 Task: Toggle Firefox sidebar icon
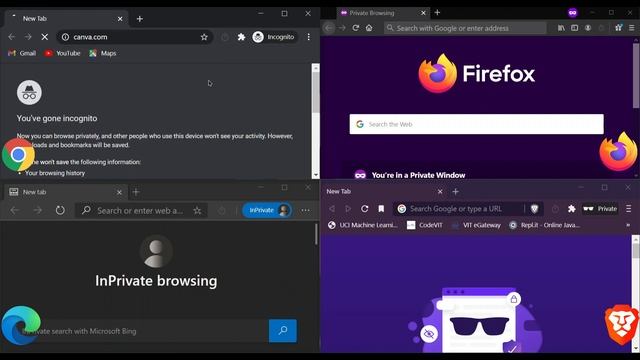point(574,28)
